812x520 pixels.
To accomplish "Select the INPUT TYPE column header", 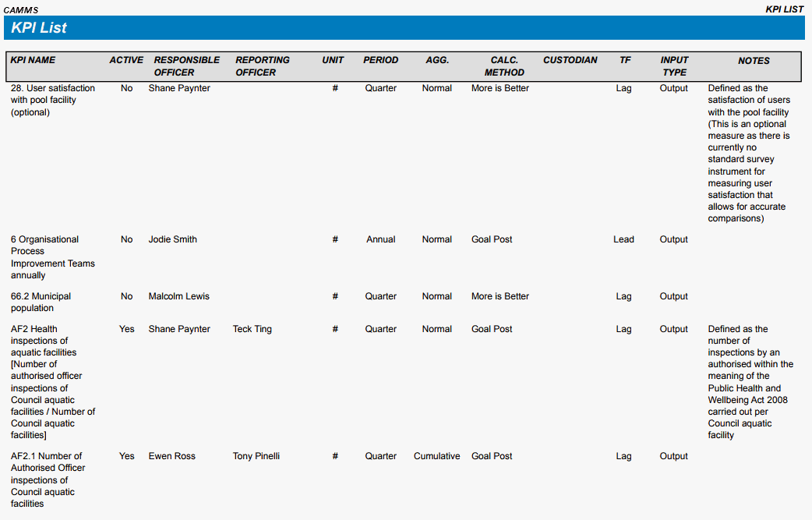I will pos(674,66).
